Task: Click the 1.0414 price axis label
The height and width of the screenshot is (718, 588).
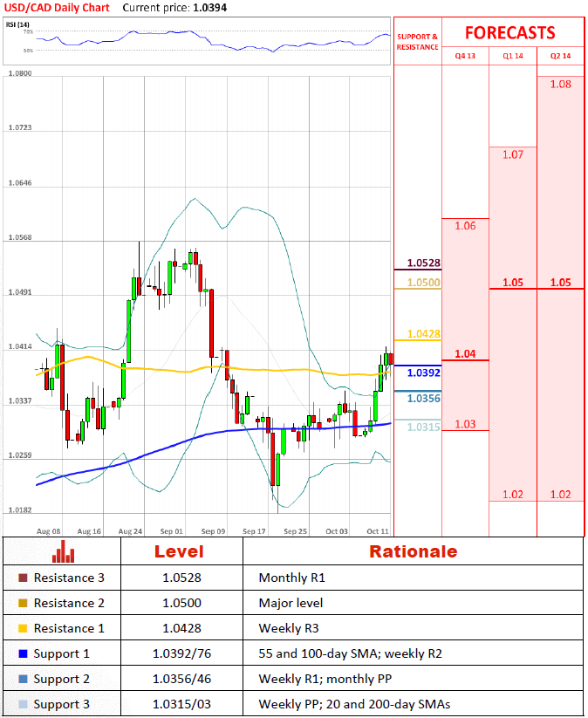Action: (x=20, y=346)
